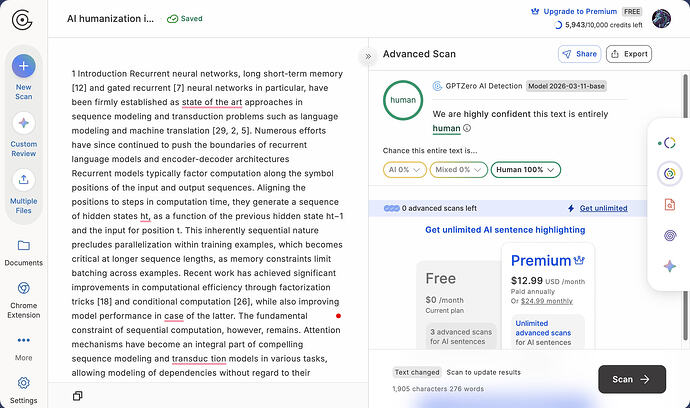The width and height of the screenshot is (690, 408).
Task: Click the sparkle star icon in right rail
Action: pyautogui.click(x=669, y=266)
